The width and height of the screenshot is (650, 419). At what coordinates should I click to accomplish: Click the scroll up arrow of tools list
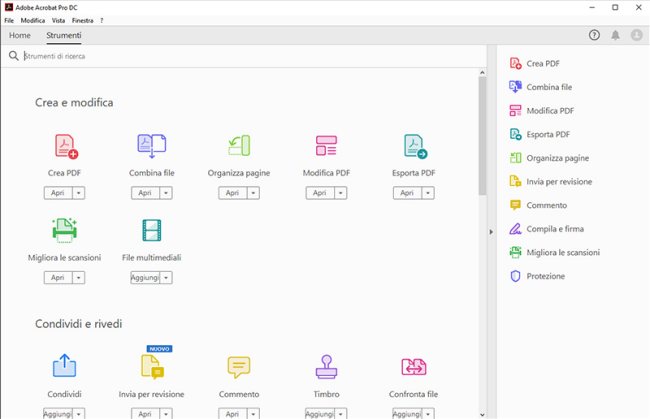pyautogui.click(x=482, y=73)
